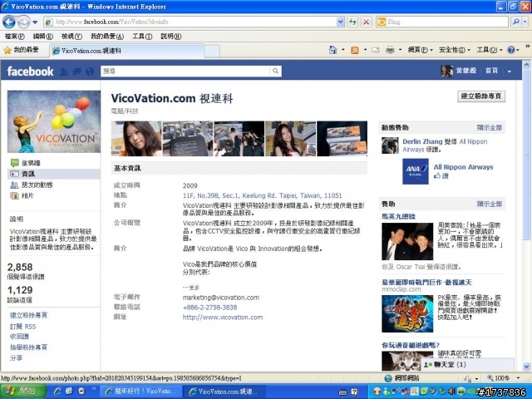Click the Help question mark icon
This screenshot has height=399, width=532.
pyautogui.click(x=511, y=50)
